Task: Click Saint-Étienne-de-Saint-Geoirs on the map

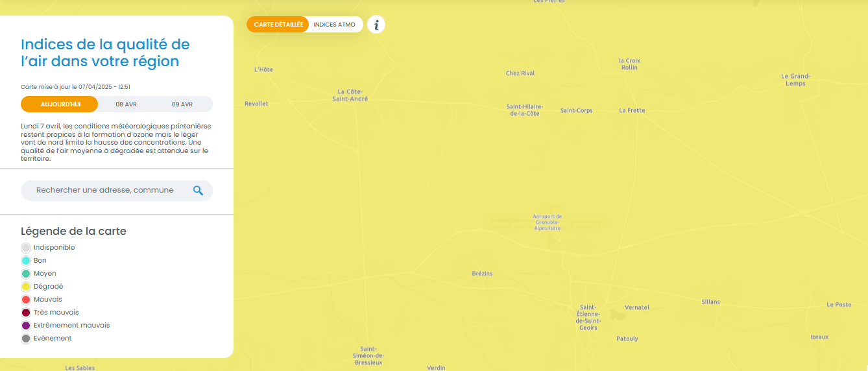Action: [x=588, y=317]
